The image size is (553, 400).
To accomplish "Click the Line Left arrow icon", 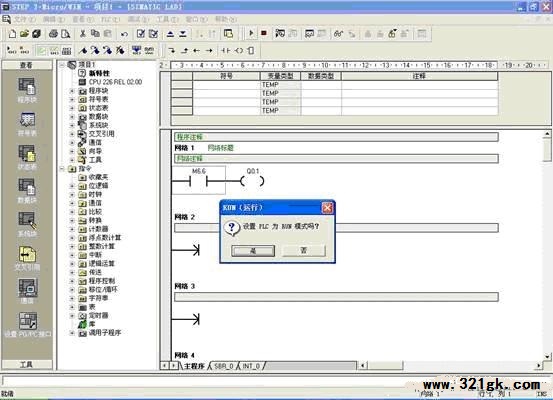I will click(197, 51).
